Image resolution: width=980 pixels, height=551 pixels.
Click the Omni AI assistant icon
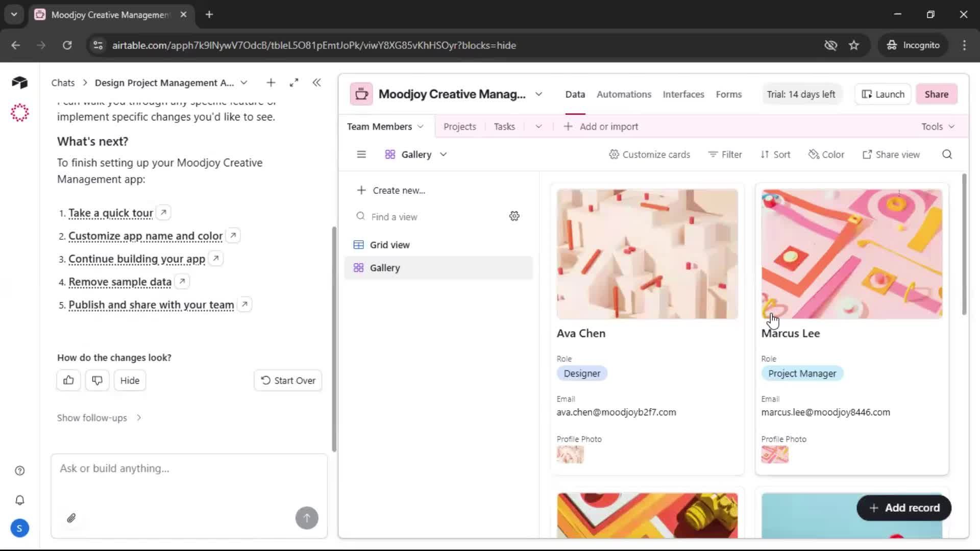pyautogui.click(x=19, y=112)
